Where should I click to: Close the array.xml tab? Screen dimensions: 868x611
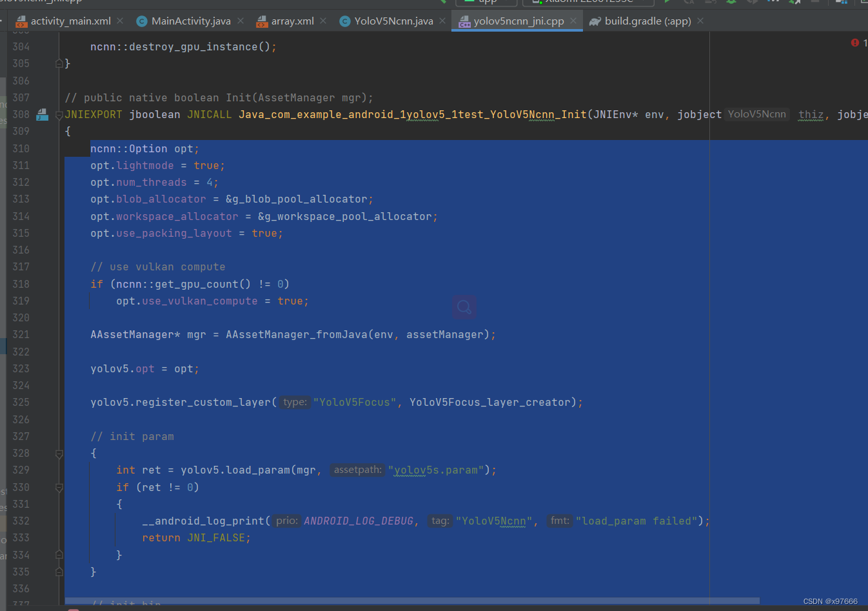pyautogui.click(x=323, y=21)
